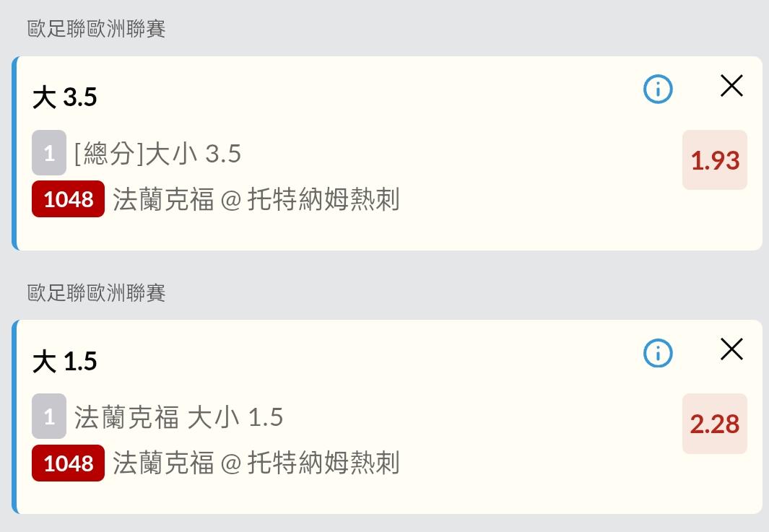Click the first red 1048 match badge
This screenshot has width=769, height=532.
point(68,199)
